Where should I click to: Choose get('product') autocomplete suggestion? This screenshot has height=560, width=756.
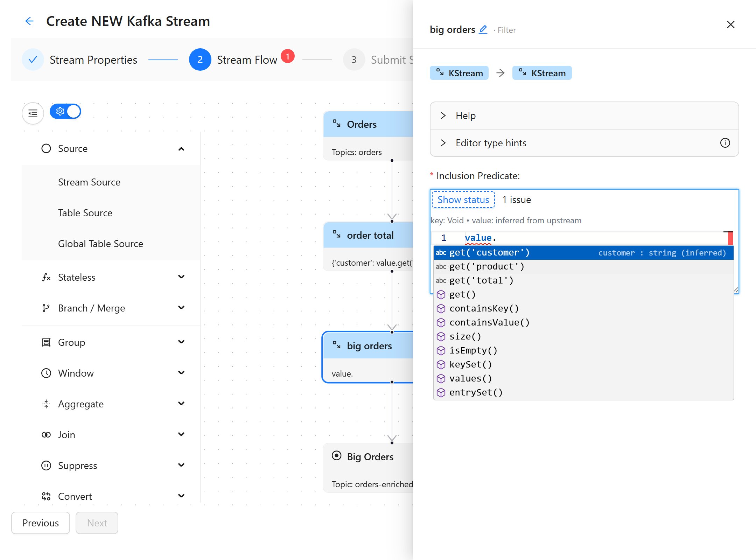(583, 267)
